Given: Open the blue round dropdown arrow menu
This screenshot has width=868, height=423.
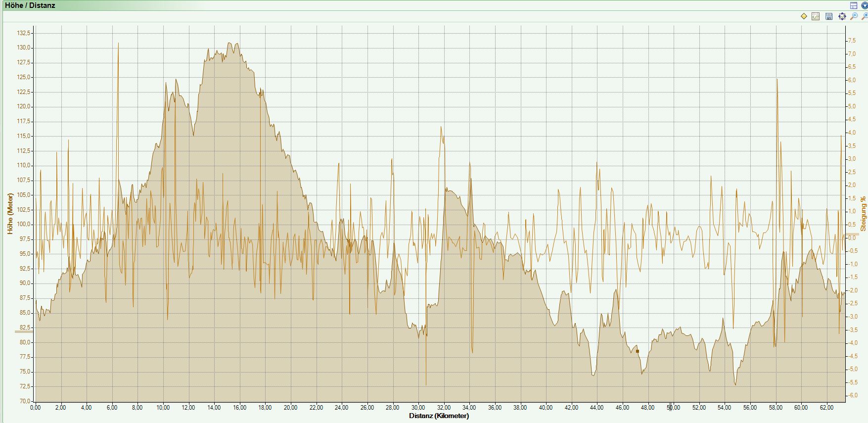Looking at the screenshot, I should (864, 5).
